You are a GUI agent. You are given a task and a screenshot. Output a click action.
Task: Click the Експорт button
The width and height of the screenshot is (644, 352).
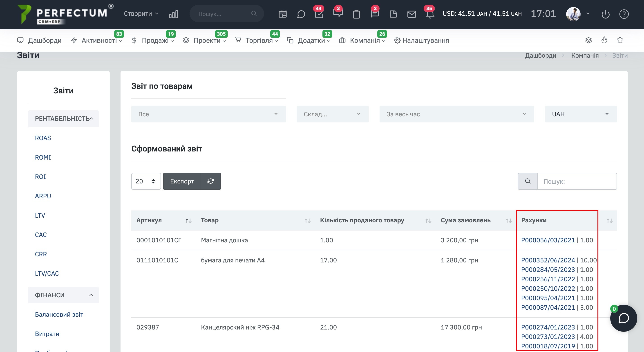(x=182, y=181)
